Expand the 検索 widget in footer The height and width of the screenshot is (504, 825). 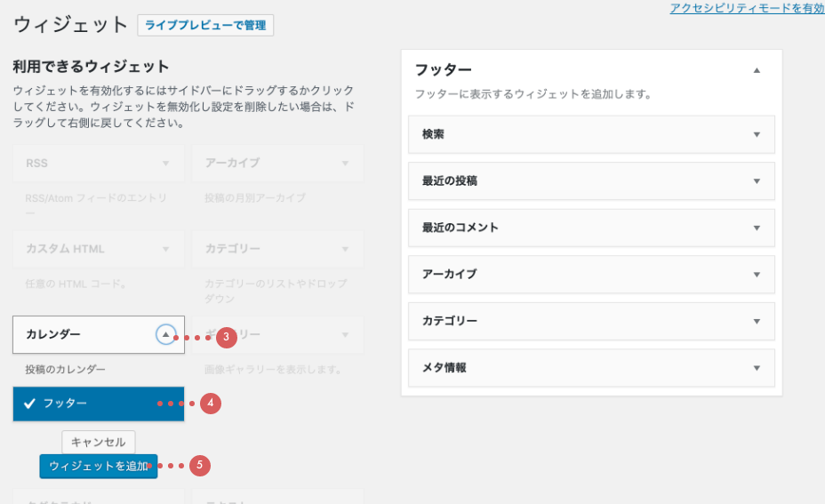pos(757,135)
